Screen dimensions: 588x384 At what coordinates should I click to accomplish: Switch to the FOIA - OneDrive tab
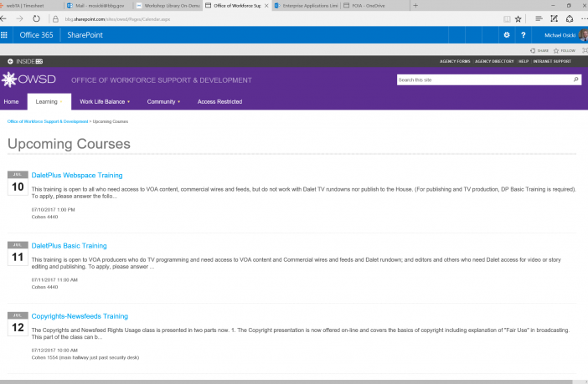point(375,6)
